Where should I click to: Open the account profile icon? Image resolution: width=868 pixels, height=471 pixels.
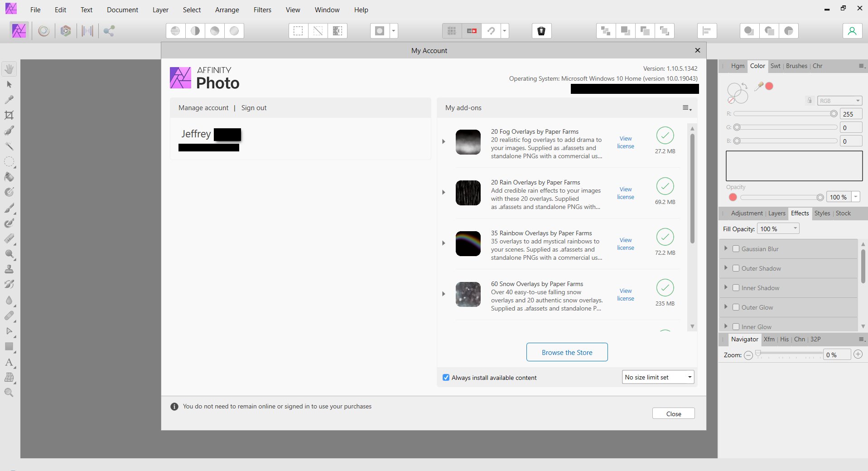pyautogui.click(x=852, y=31)
